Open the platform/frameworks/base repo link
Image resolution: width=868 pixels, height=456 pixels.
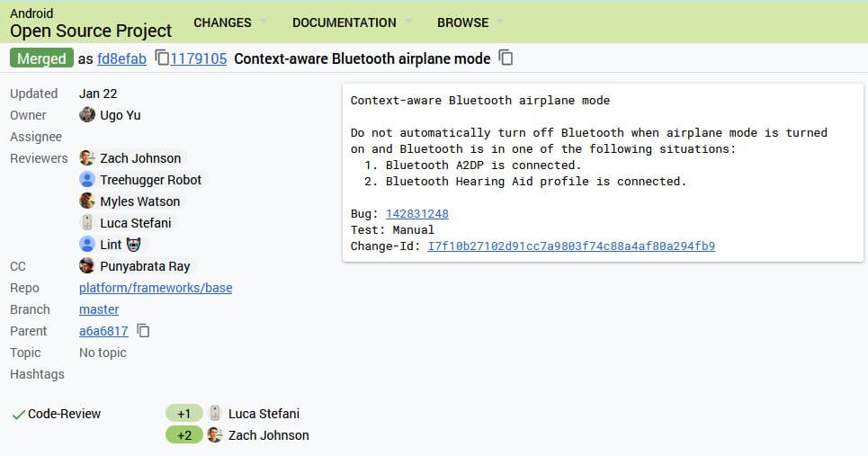point(156,288)
